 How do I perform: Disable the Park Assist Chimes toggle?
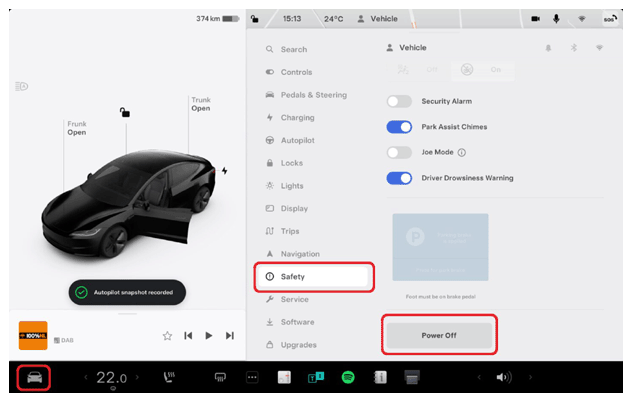coord(399,127)
